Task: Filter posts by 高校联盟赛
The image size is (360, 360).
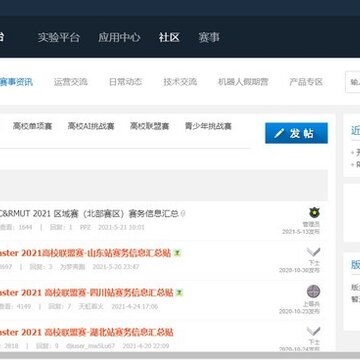Action: coord(150,126)
